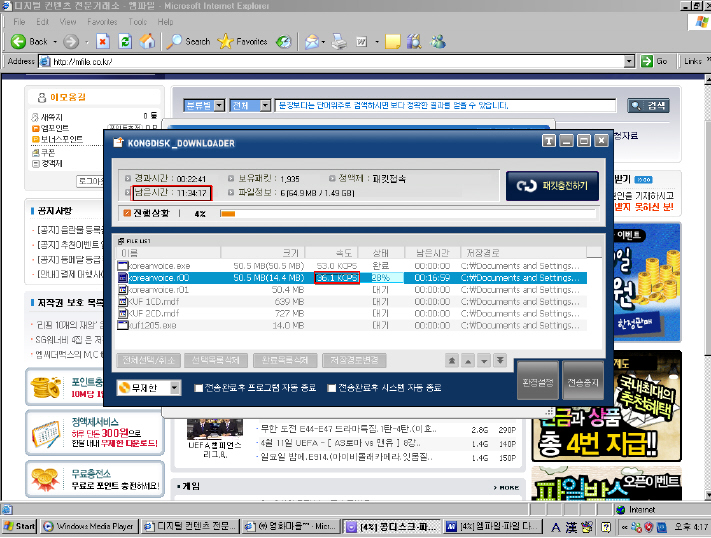This screenshot has width=711, height=538.
Task: Open the second search category dropdown
Action: (x=265, y=106)
